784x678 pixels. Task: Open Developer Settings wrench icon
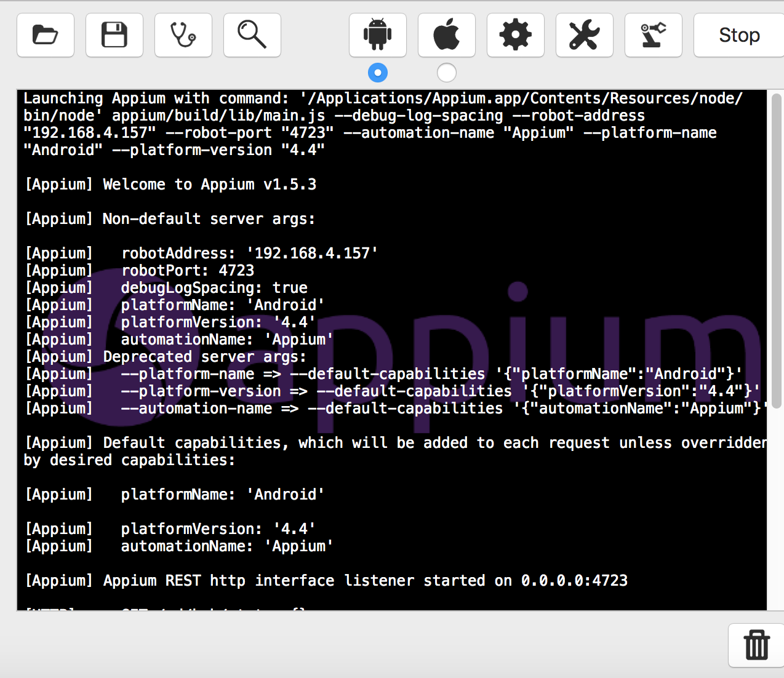[x=585, y=35]
